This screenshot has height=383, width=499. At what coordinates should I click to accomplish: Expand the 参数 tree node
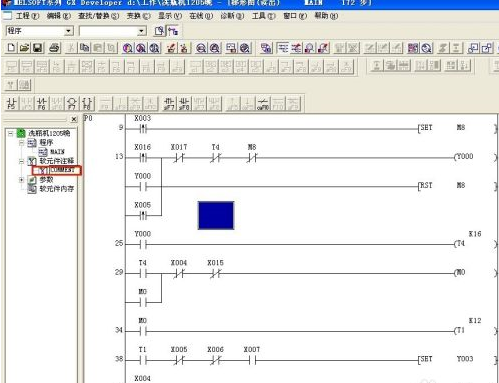21,180
